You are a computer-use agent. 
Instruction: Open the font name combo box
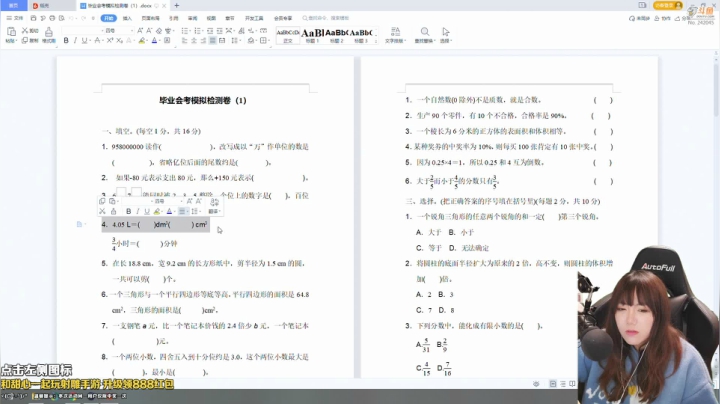[x=83, y=30]
